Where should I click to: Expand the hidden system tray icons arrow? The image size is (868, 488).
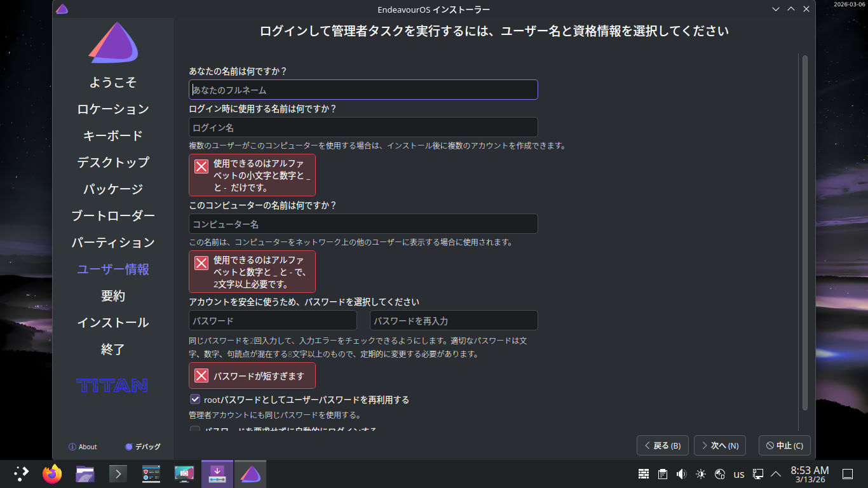776,474
